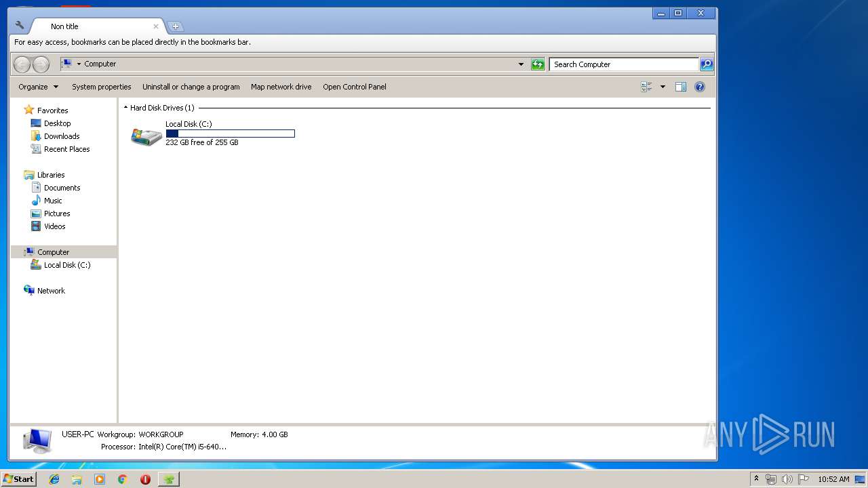Click the Memory: 4.00 GB text
This screenshot has height=488, width=868.
(259, 434)
